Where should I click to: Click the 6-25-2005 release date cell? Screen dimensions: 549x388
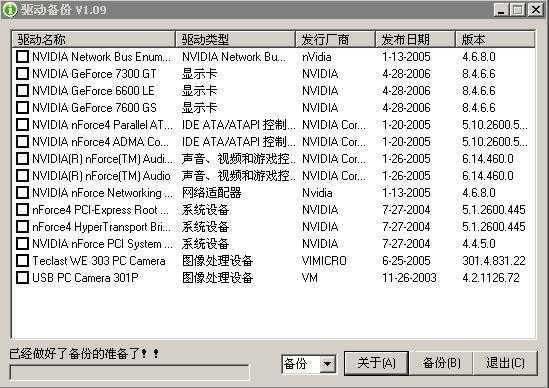coord(406,261)
